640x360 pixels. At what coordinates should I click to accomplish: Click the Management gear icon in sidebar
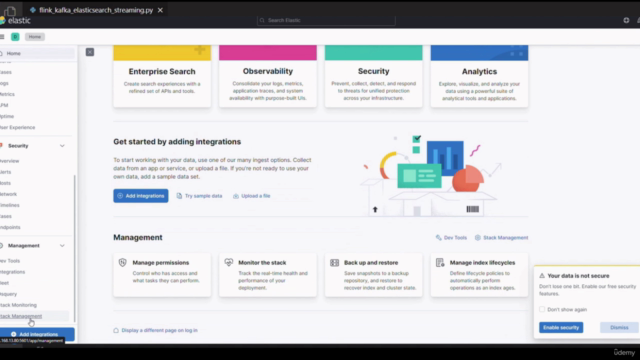point(1,246)
